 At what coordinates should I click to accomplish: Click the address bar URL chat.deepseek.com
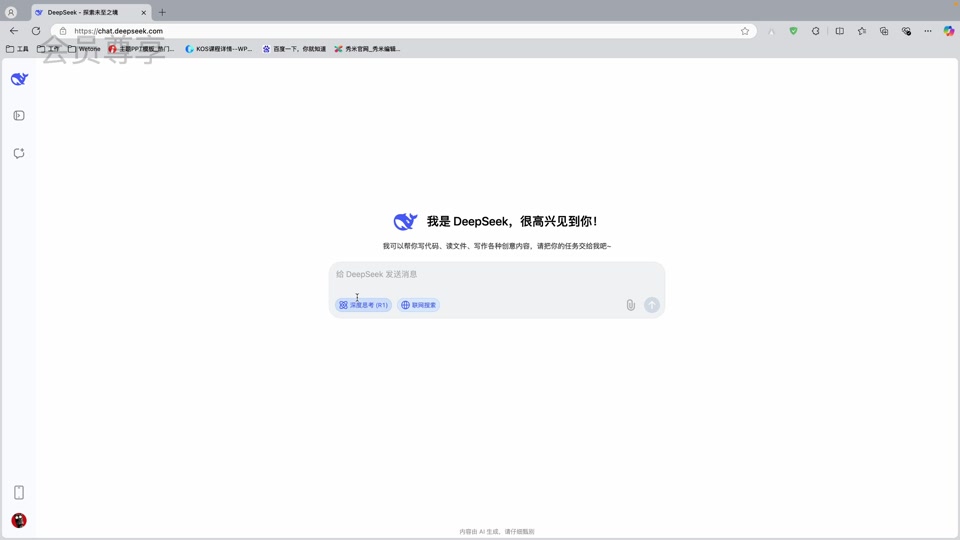pos(119,31)
